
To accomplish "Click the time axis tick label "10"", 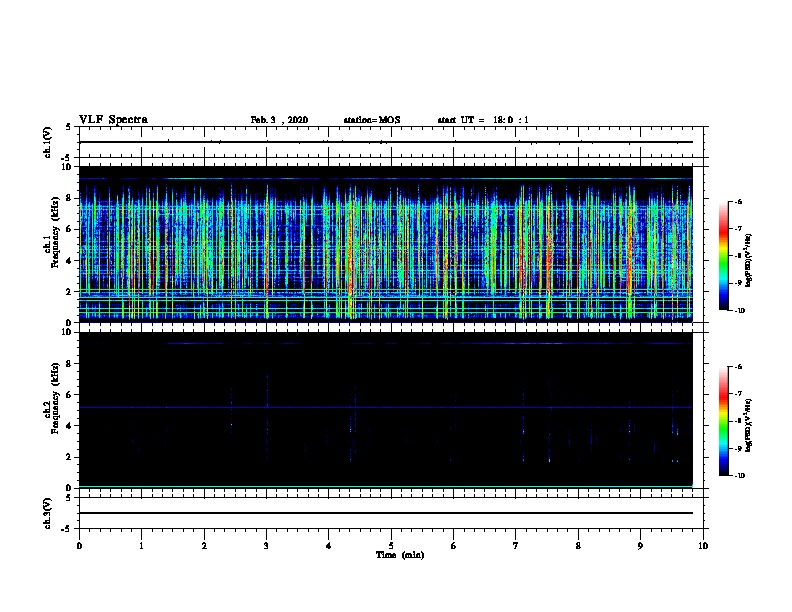I will point(703,546).
